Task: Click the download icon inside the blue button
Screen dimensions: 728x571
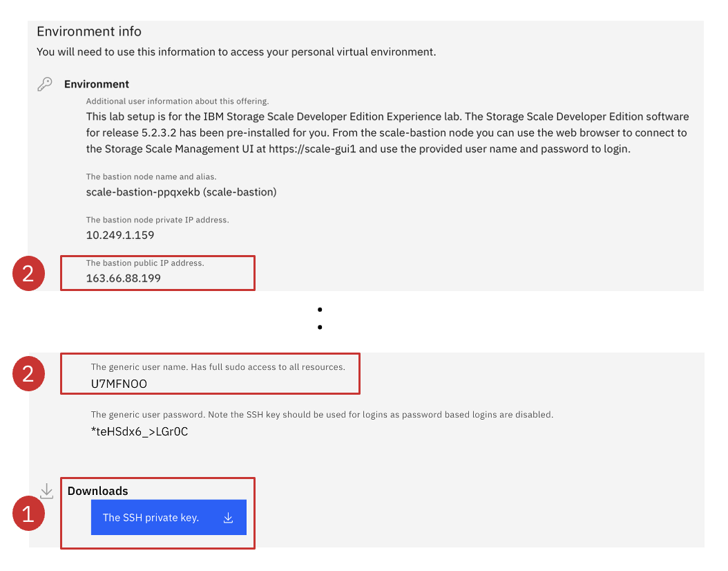Action: [229, 518]
